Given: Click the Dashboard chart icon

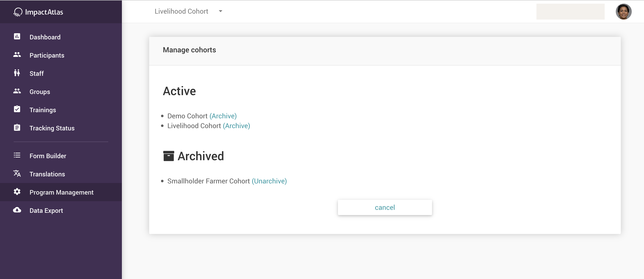Looking at the screenshot, I should (x=17, y=37).
